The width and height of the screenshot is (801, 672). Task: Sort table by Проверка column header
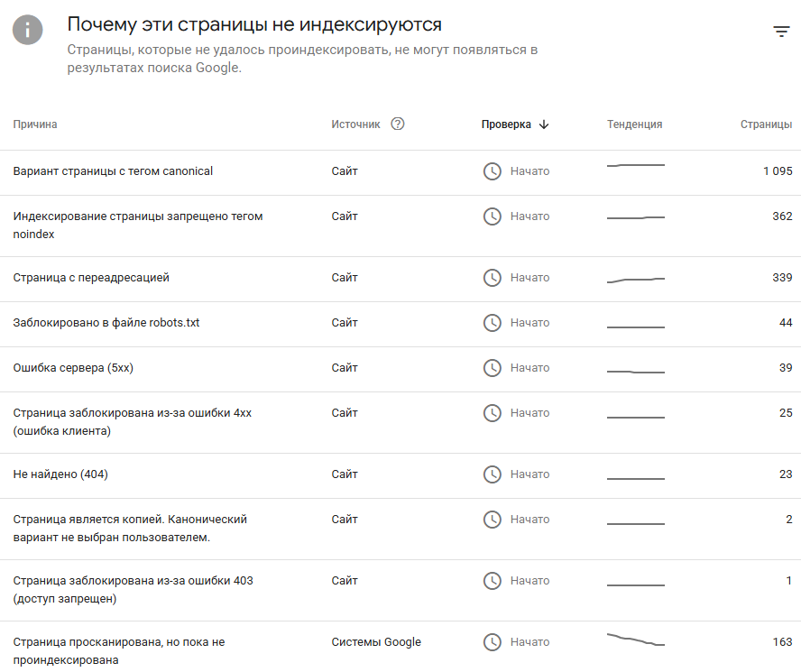point(506,124)
